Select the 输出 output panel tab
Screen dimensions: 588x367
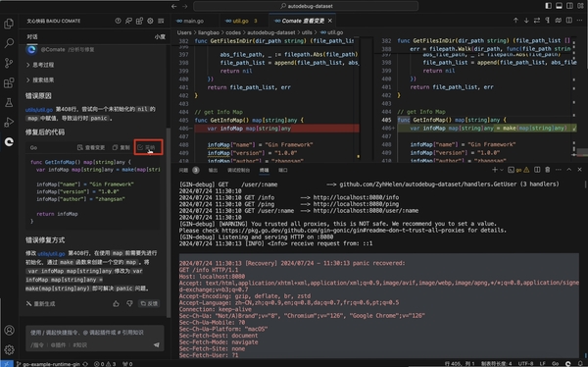tap(213, 170)
